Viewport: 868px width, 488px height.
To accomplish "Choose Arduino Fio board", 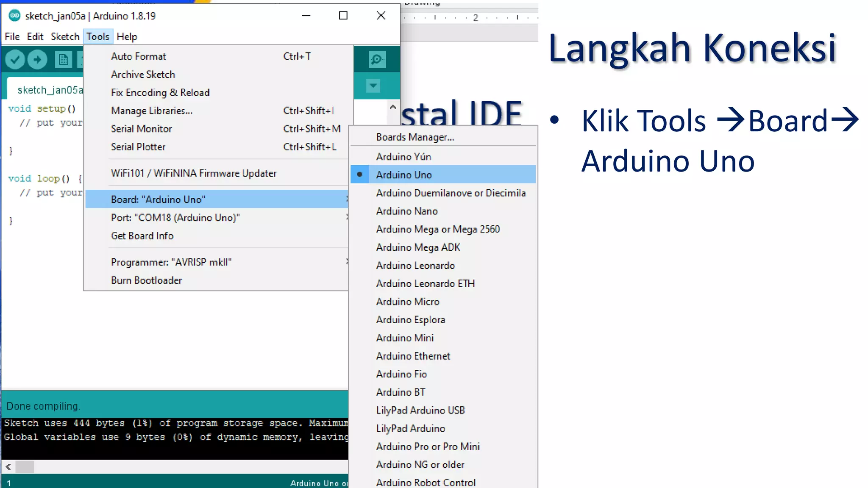I will (x=443, y=374).
